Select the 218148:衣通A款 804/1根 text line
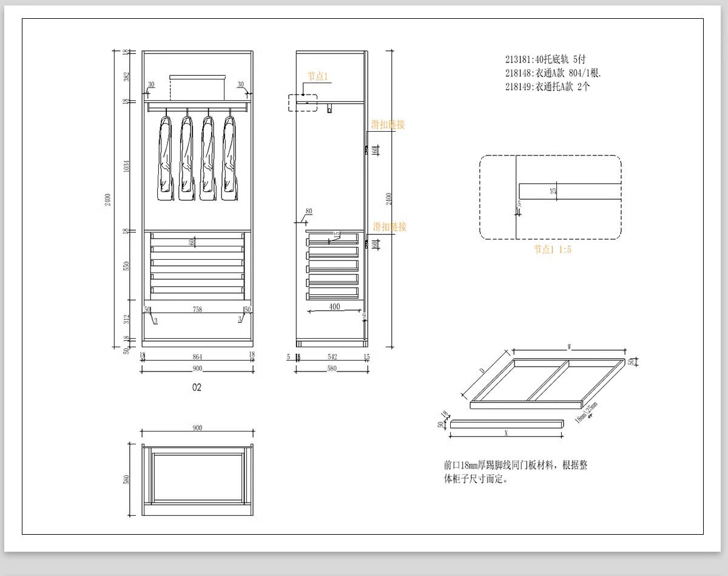The image size is (728, 576). pos(552,73)
